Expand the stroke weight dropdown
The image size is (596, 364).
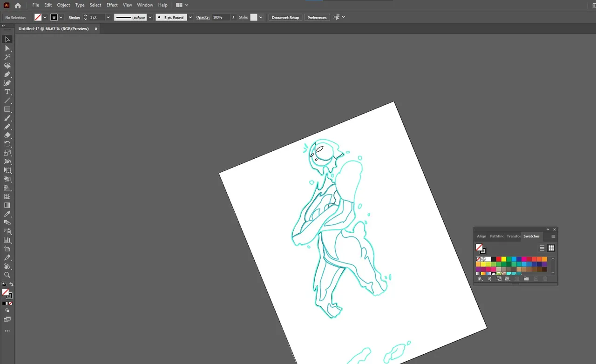click(108, 17)
